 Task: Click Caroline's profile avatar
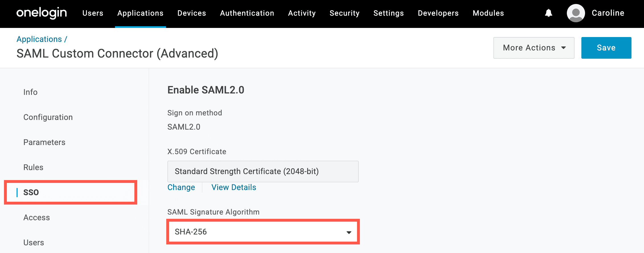(576, 13)
